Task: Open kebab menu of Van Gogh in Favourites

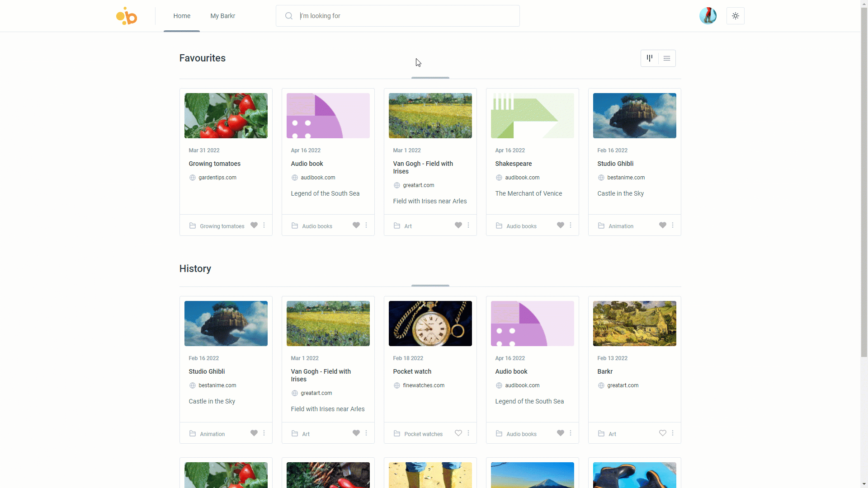Action: (468, 225)
